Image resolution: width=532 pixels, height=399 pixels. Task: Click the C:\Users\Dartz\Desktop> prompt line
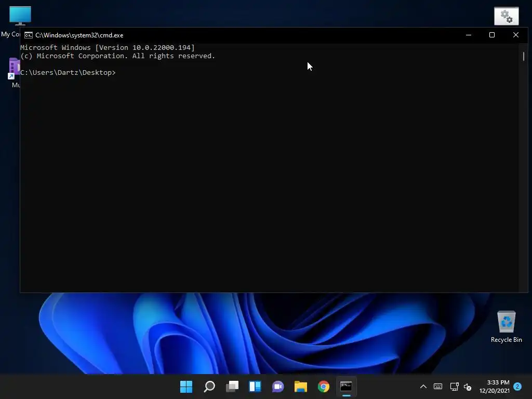coord(68,73)
